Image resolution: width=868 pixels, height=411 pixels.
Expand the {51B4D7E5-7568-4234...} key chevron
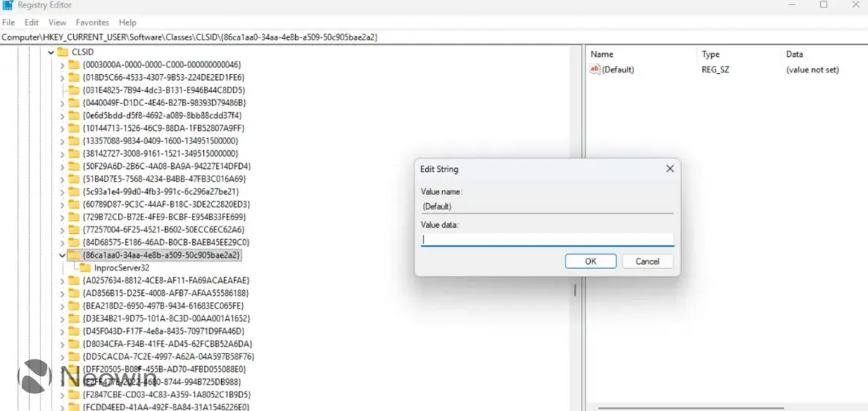[x=62, y=179]
